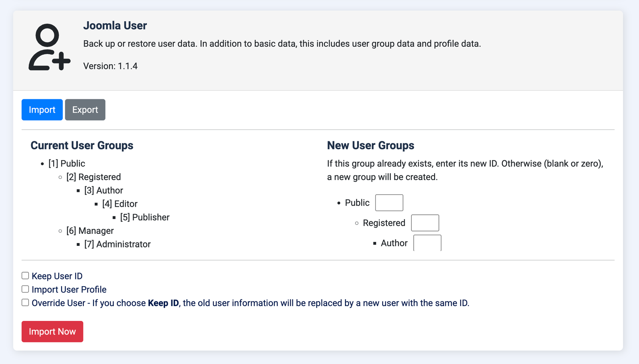Focus the Author group ID input field
639x364 pixels.
pyautogui.click(x=427, y=243)
